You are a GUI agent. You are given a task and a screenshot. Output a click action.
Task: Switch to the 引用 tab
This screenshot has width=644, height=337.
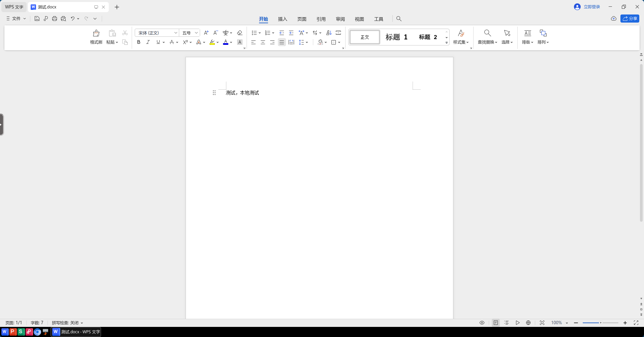click(x=321, y=19)
